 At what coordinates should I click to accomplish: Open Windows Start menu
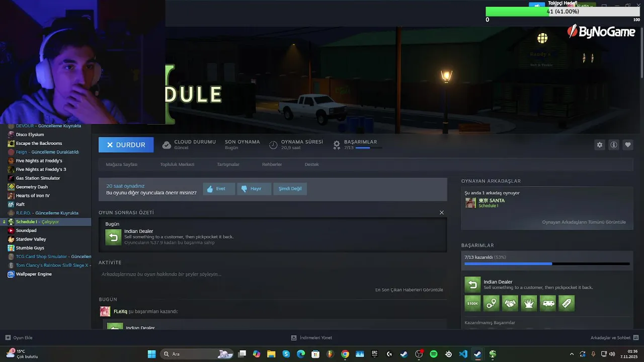(151, 354)
